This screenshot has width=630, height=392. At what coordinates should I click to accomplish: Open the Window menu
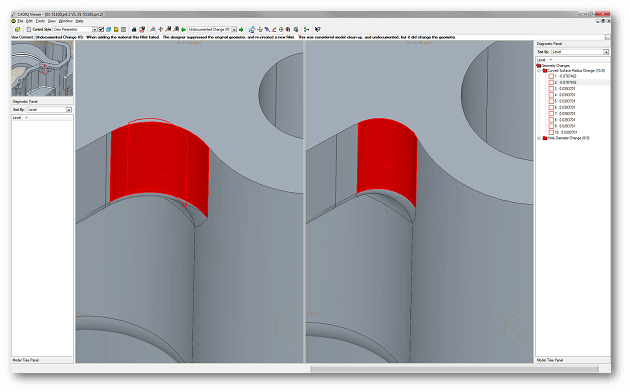[x=65, y=21]
